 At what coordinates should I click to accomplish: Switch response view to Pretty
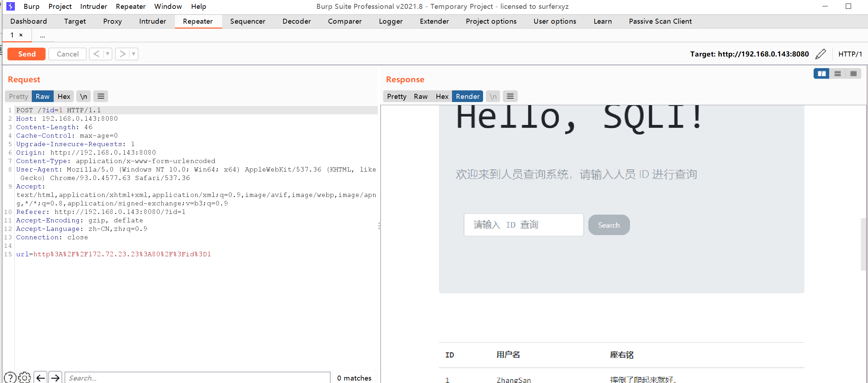point(397,96)
